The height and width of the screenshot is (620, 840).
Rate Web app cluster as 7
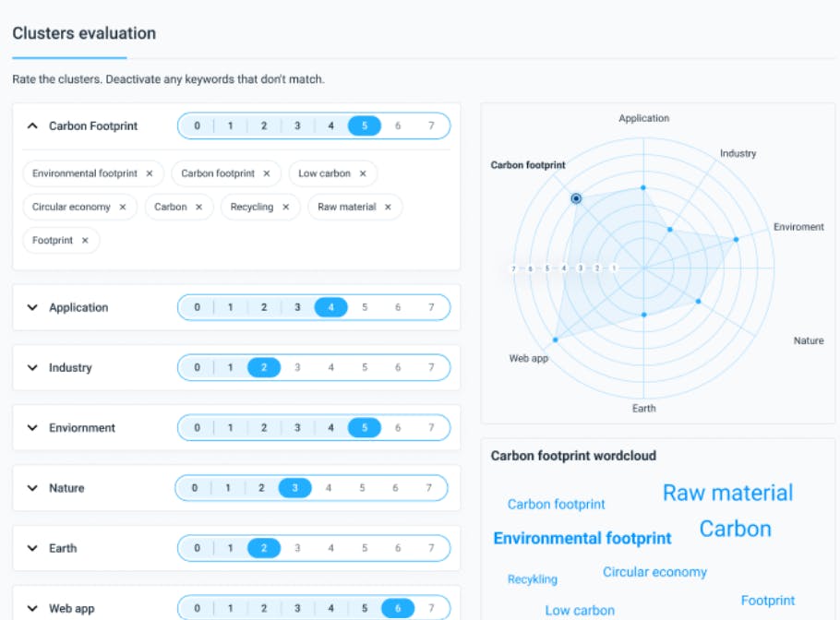pyautogui.click(x=431, y=608)
